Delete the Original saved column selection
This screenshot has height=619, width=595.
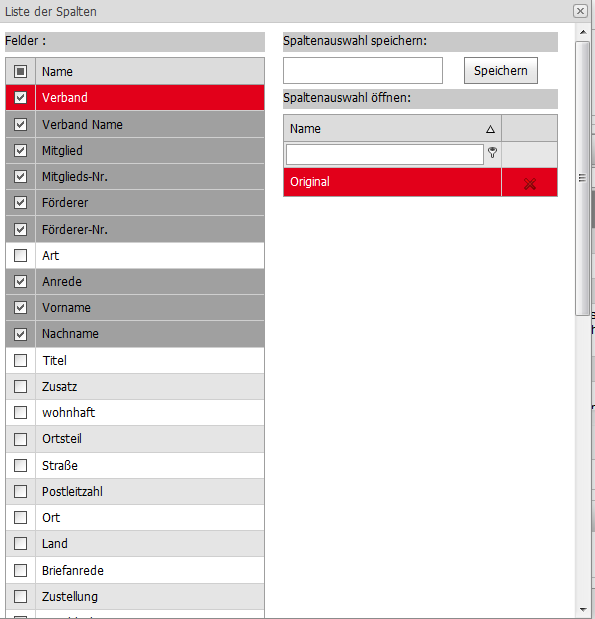coord(529,184)
